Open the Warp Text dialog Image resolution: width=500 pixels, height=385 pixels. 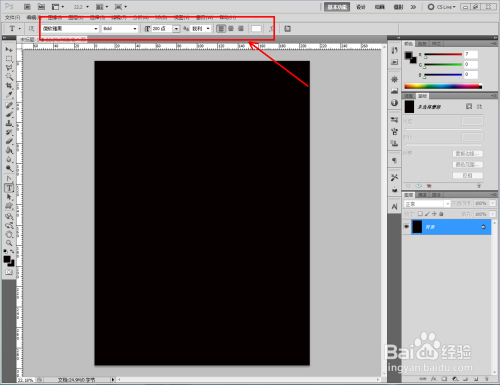tap(271, 29)
